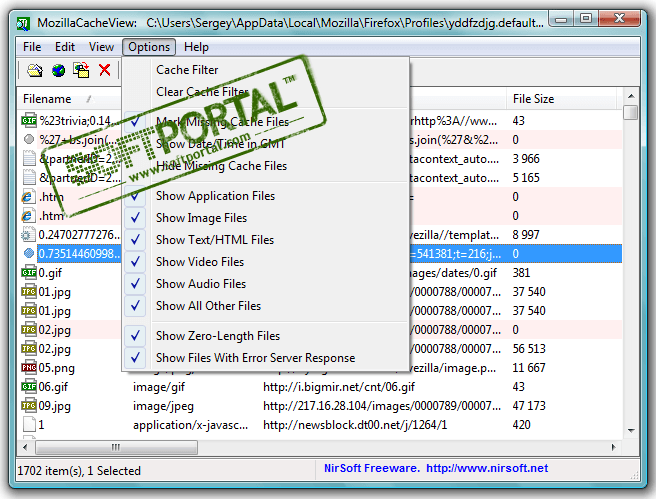Toggle Show Application Files option

[266, 196]
